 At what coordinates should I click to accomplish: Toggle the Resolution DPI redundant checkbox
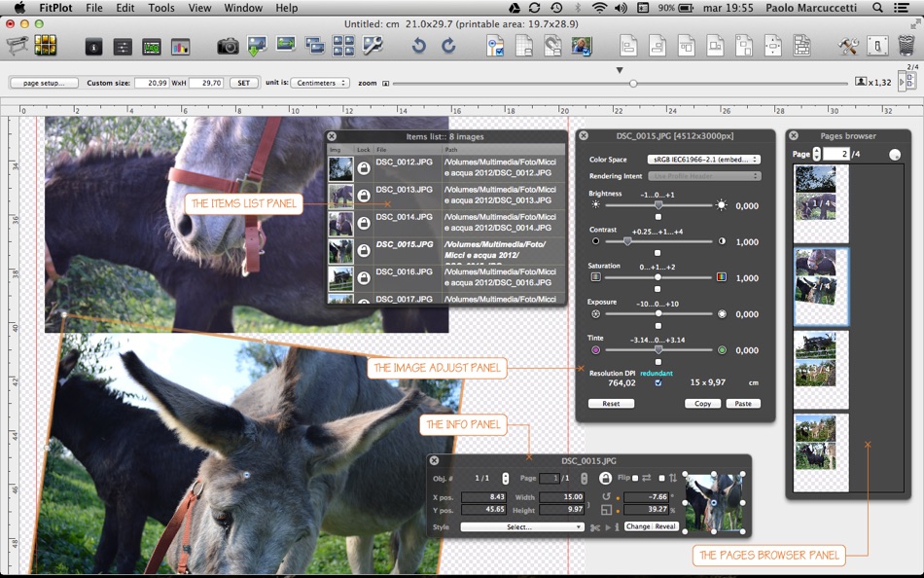pos(658,383)
